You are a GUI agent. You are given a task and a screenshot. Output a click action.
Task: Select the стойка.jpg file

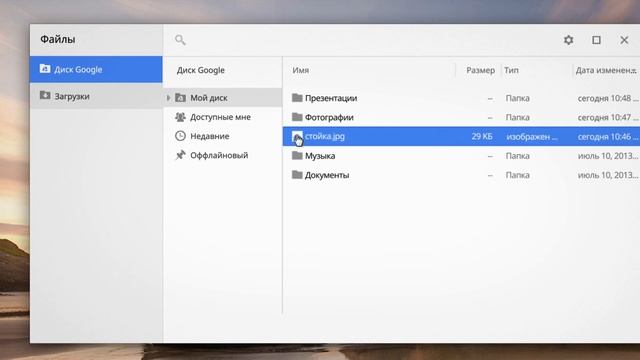[461, 136]
